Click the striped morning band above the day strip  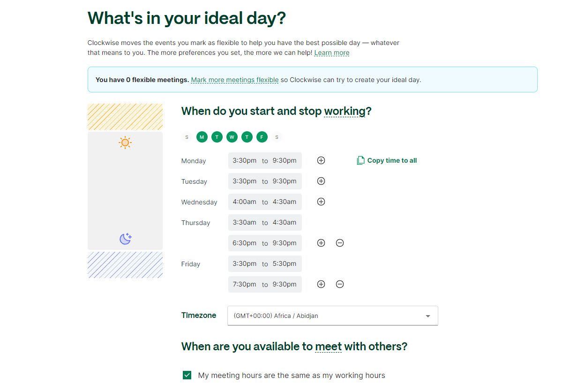coord(125,116)
